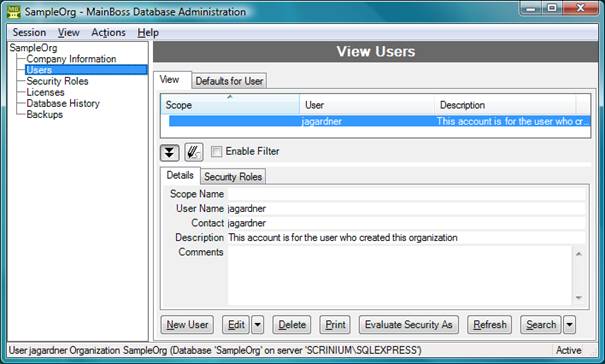Click the double-arrow collapse details icon
Viewport: 605px width, 364px height.
tap(170, 152)
